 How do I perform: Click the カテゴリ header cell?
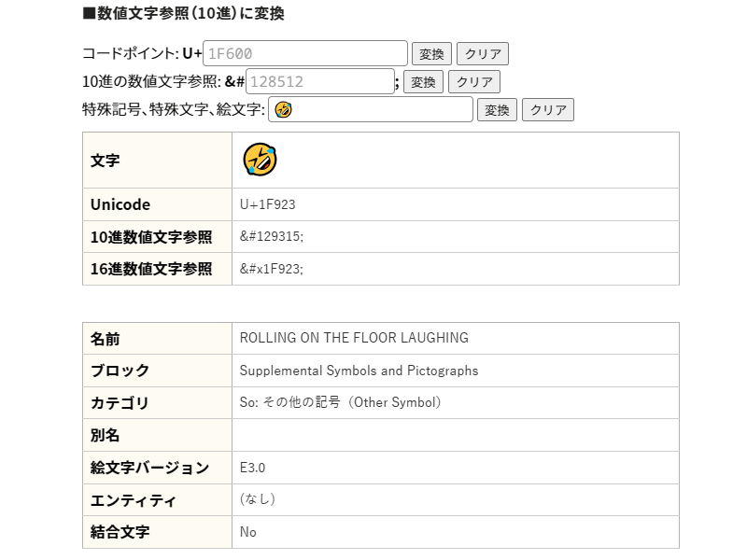157,403
